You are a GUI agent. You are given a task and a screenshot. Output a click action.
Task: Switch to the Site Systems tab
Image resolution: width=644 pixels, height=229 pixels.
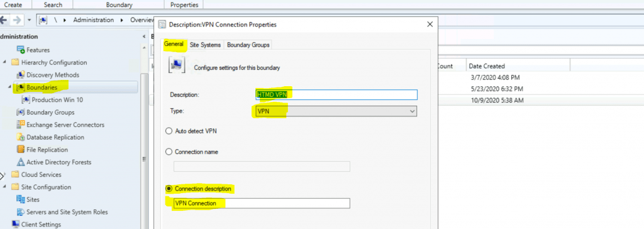[206, 45]
